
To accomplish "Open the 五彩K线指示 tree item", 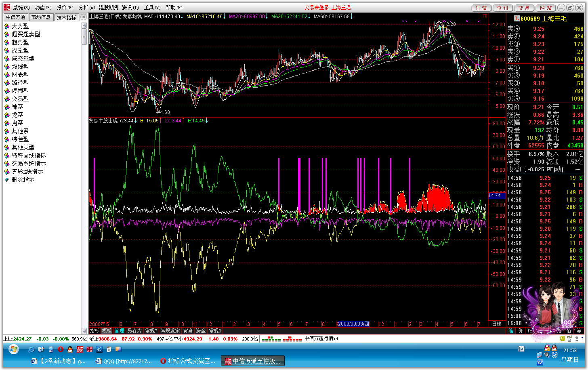I will (27, 171).
